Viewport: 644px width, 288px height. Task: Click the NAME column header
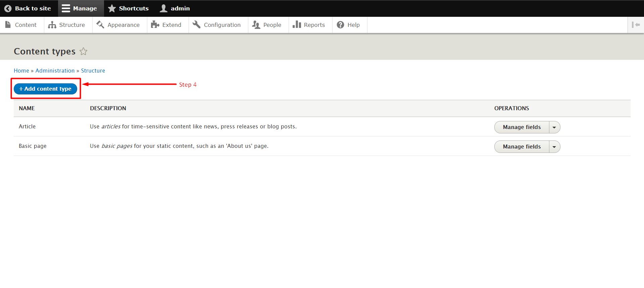tap(27, 108)
